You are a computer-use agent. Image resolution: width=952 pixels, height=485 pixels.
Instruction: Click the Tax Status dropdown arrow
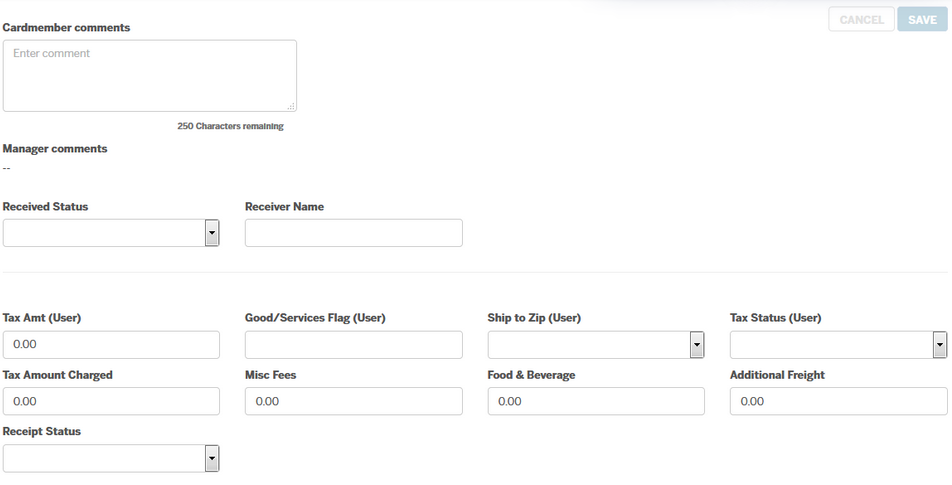tap(939, 345)
